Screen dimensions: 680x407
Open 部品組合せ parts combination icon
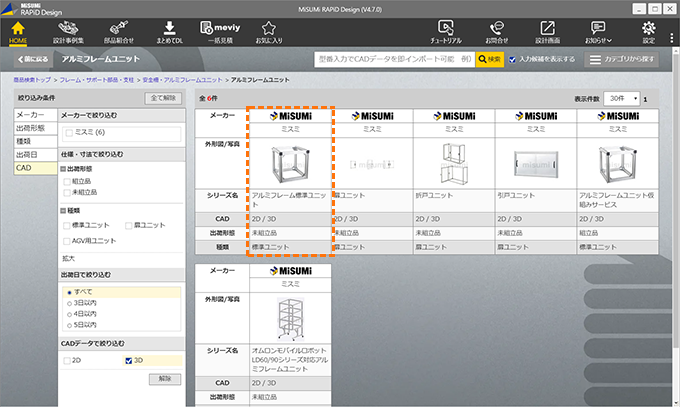click(x=120, y=32)
